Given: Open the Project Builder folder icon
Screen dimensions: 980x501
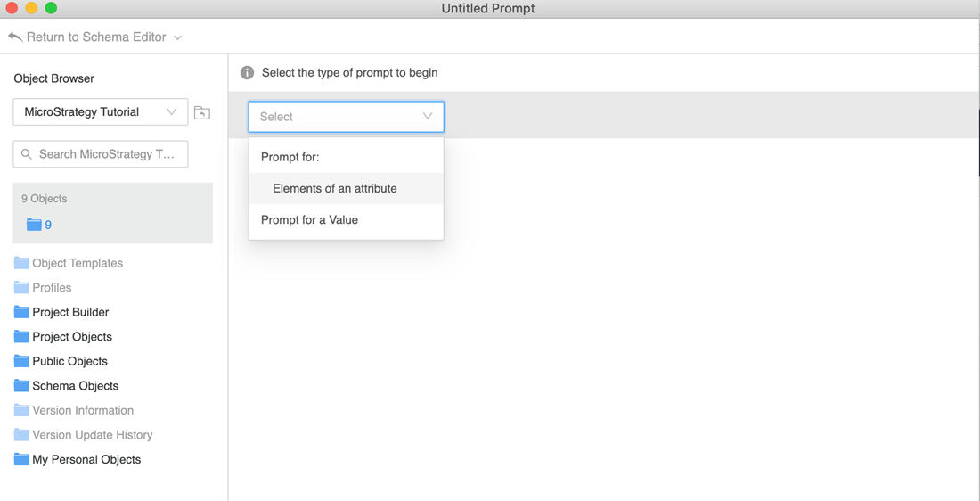Looking at the screenshot, I should pyautogui.click(x=21, y=312).
